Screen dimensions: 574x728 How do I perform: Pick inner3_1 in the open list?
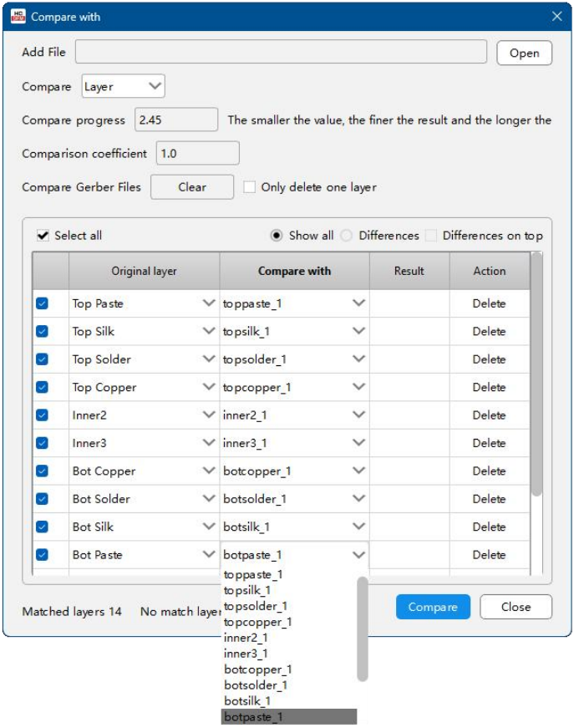coord(246,654)
